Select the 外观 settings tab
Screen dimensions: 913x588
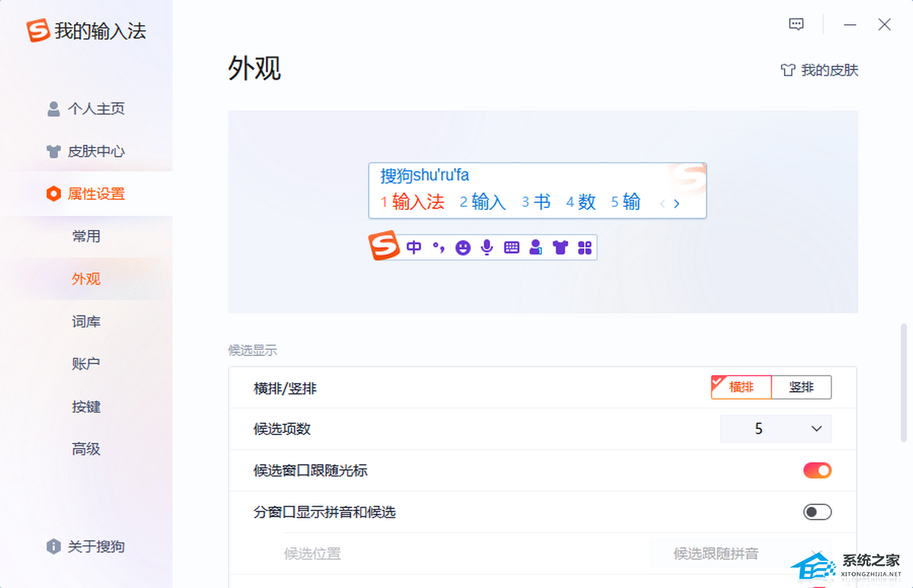tap(86, 279)
